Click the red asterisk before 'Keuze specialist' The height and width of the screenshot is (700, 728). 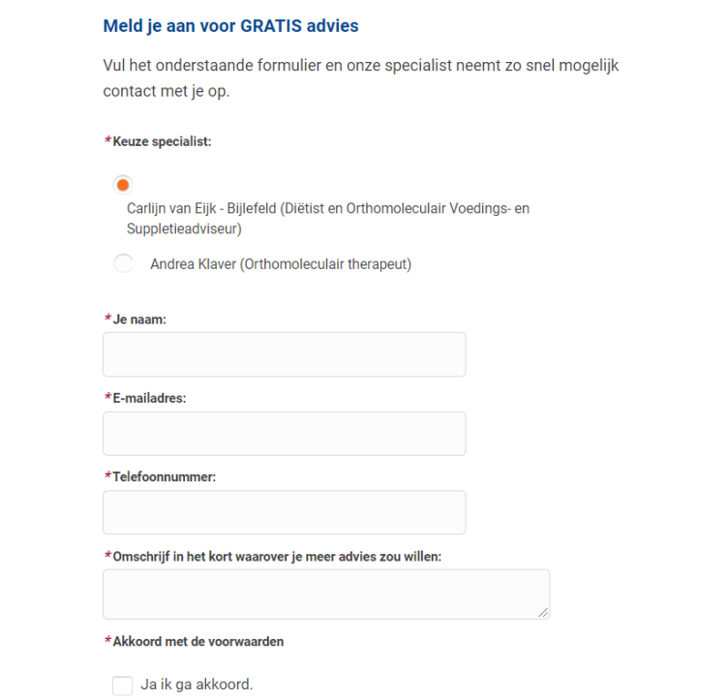[x=107, y=141]
